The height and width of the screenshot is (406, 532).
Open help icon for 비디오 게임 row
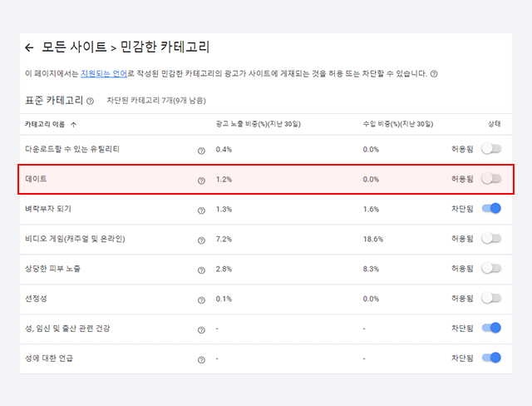pos(201,240)
